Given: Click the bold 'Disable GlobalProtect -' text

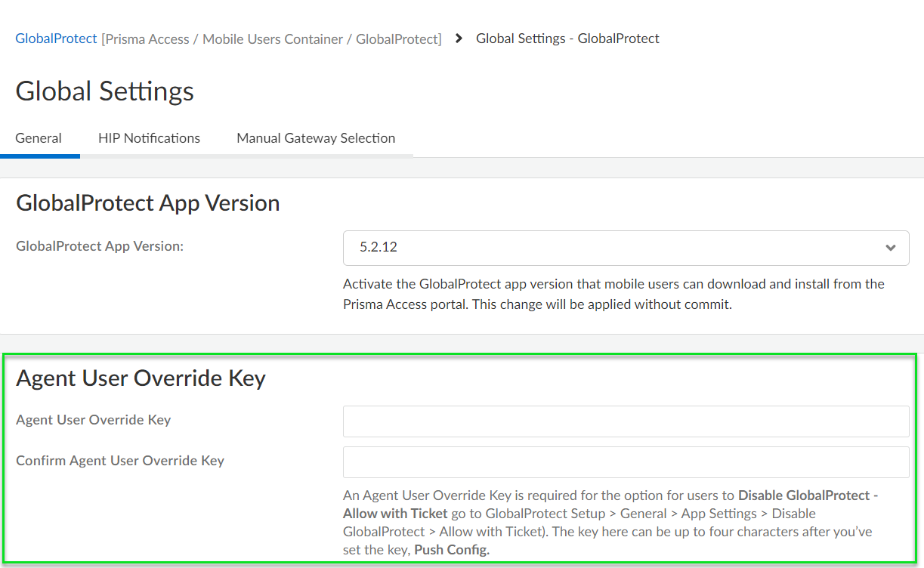Looking at the screenshot, I should pyautogui.click(x=808, y=496).
